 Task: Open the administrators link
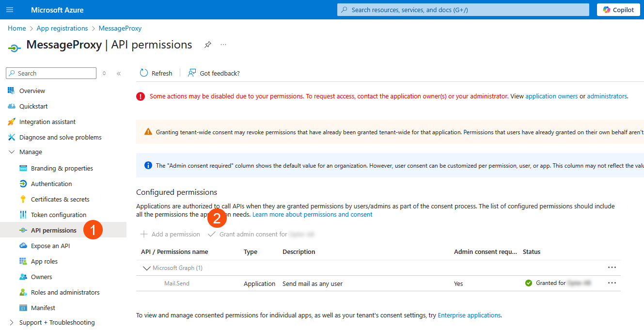coord(607,96)
